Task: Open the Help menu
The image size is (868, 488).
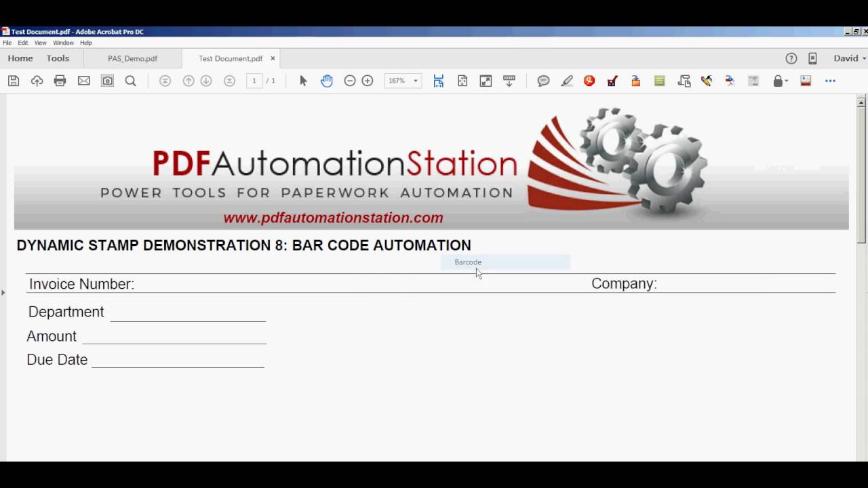Action: click(86, 43)
